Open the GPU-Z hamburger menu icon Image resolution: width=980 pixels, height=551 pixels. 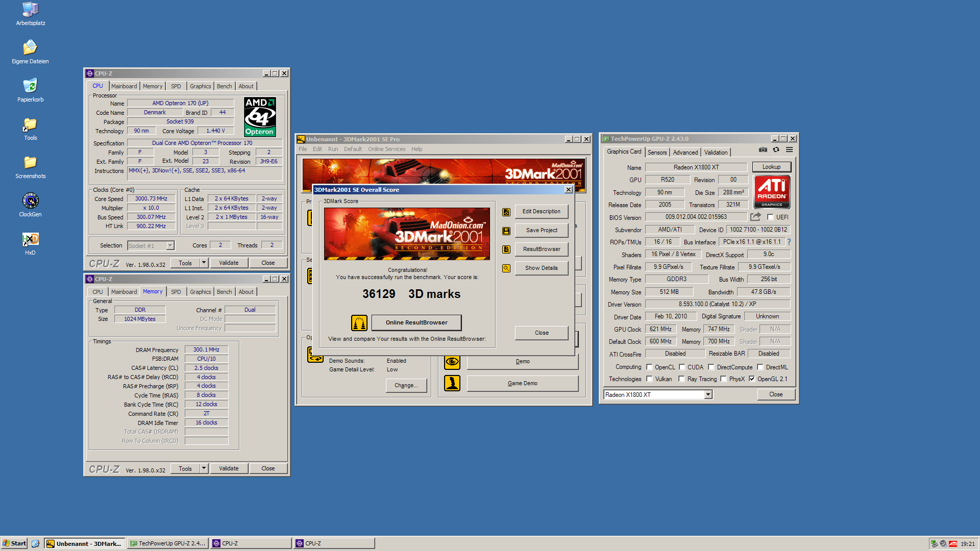click(x=789, y=149)
